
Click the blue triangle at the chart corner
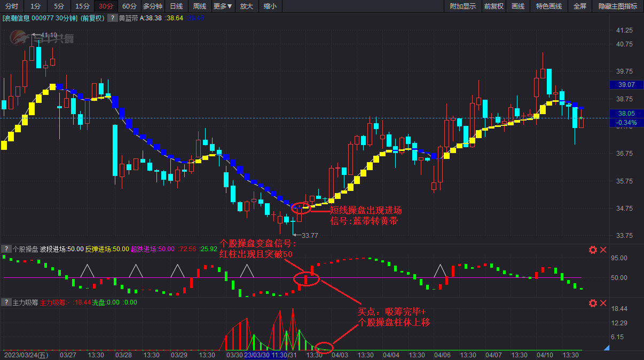606,348
